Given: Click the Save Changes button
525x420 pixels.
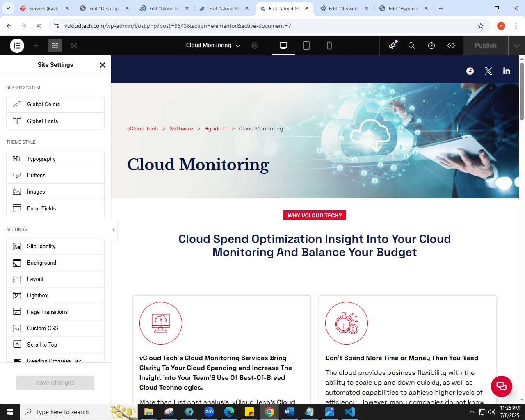Looking at the screenshot, I should pyautogui.click(x=55, y=383).
